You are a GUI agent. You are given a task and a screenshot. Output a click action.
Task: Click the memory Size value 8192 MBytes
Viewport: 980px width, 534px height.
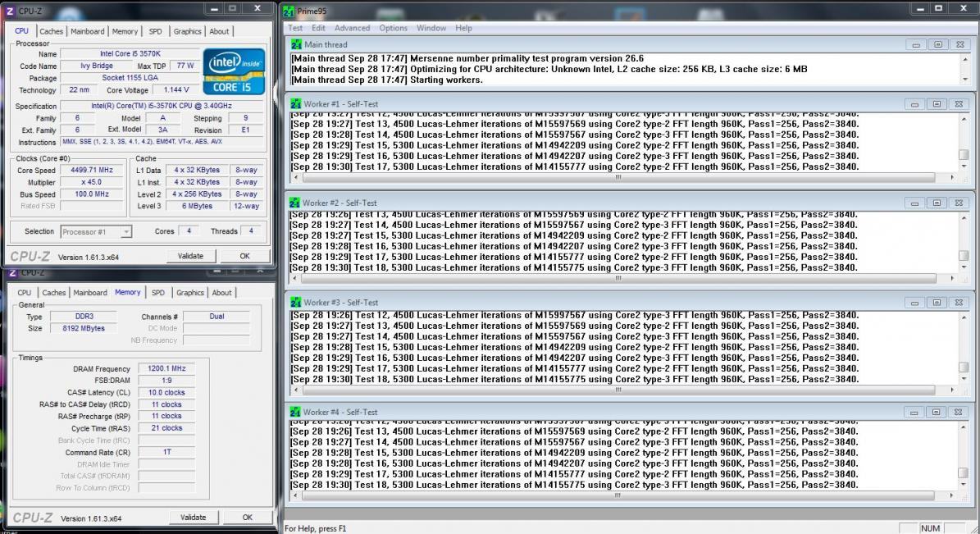point(84,328)
